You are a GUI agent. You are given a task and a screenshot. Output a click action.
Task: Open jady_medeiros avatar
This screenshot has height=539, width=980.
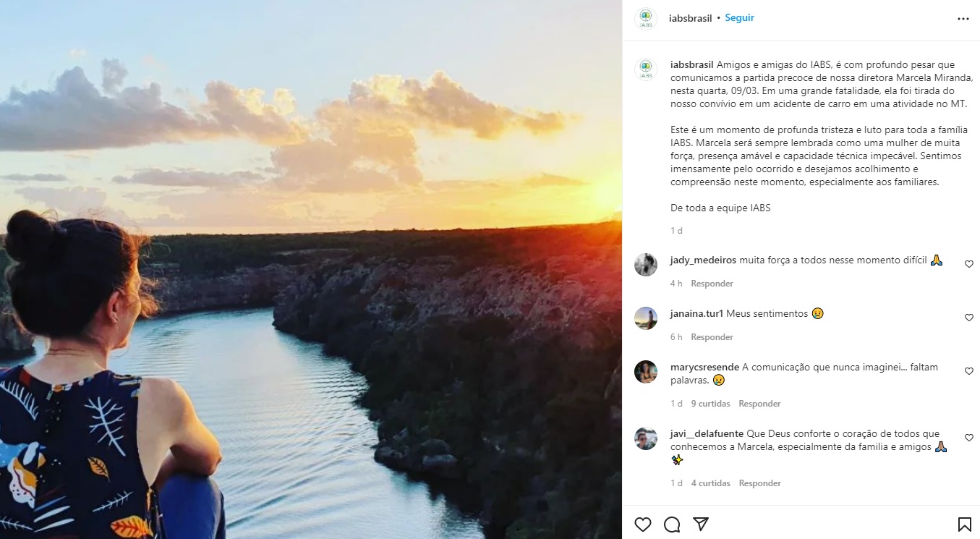pos(646,265)
